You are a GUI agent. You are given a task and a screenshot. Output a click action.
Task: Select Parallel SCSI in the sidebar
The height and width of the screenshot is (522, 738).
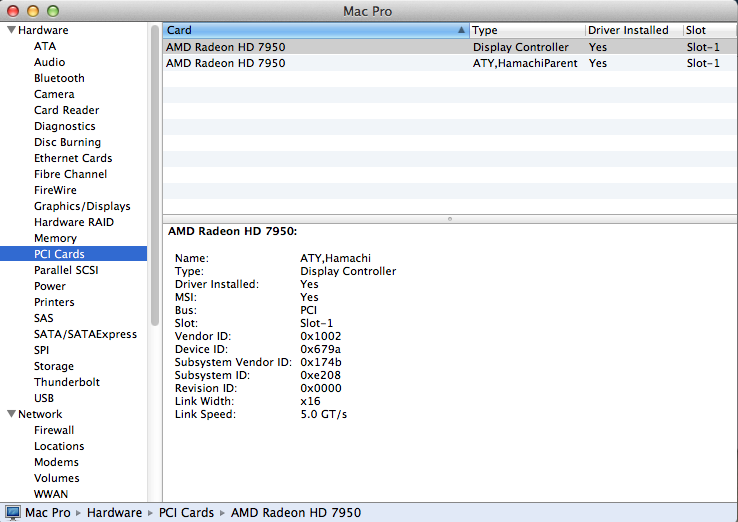[x=66, y=270]
